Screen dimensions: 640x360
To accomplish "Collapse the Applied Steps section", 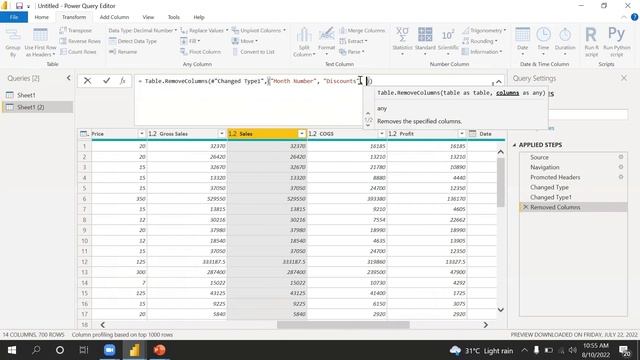I will pos(514,145).
